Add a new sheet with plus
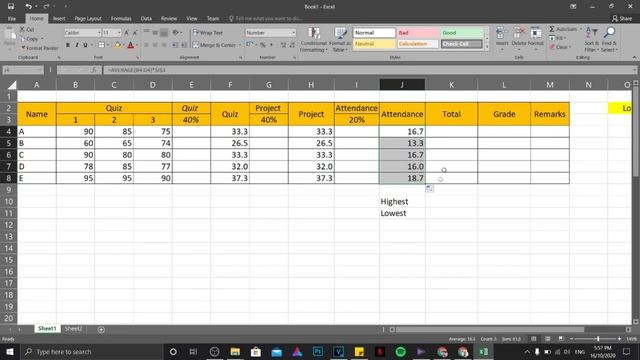The height and width of the screenshot is (360, 640). click(101, 329)
